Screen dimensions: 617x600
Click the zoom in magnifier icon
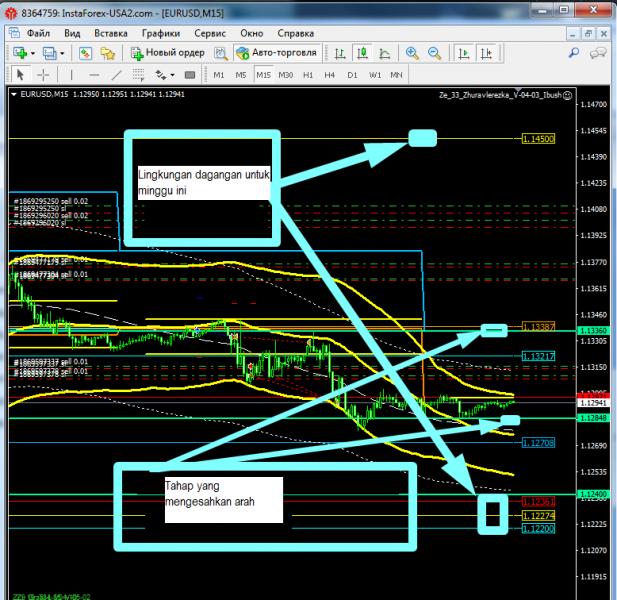(412, 52)
